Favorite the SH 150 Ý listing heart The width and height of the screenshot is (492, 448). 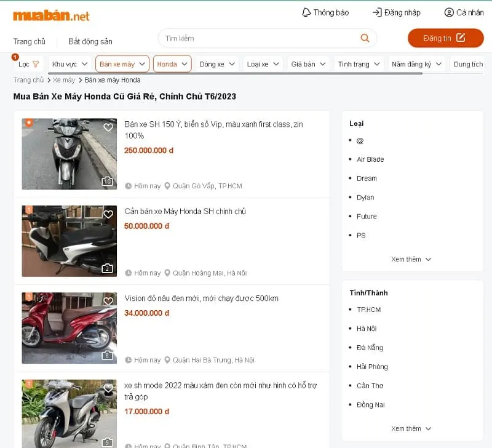108,127
